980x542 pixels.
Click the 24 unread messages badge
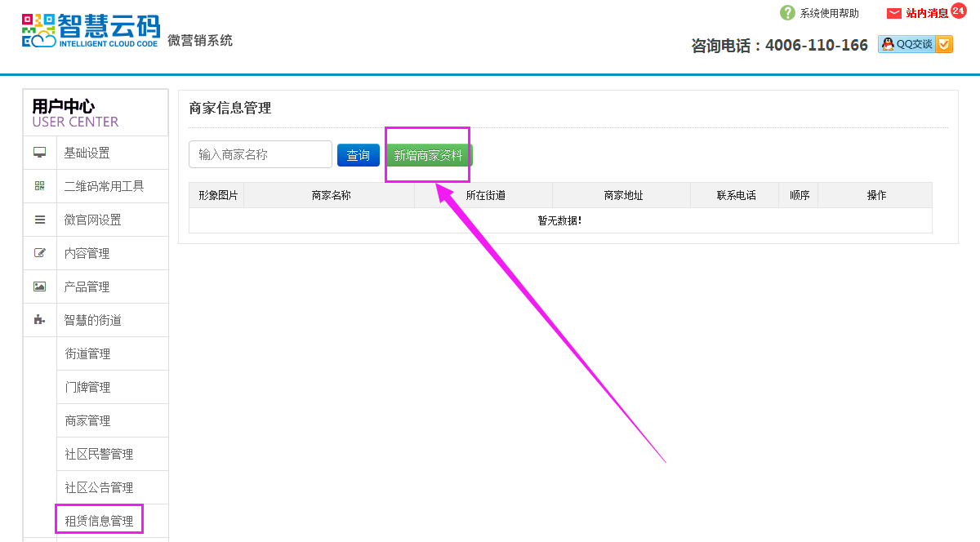point(958,10)
